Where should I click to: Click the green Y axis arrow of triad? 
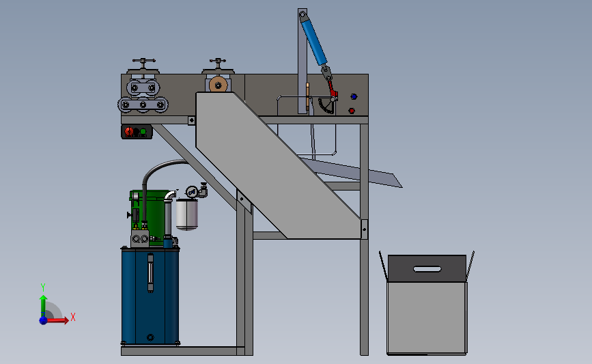tap(44, 306)
